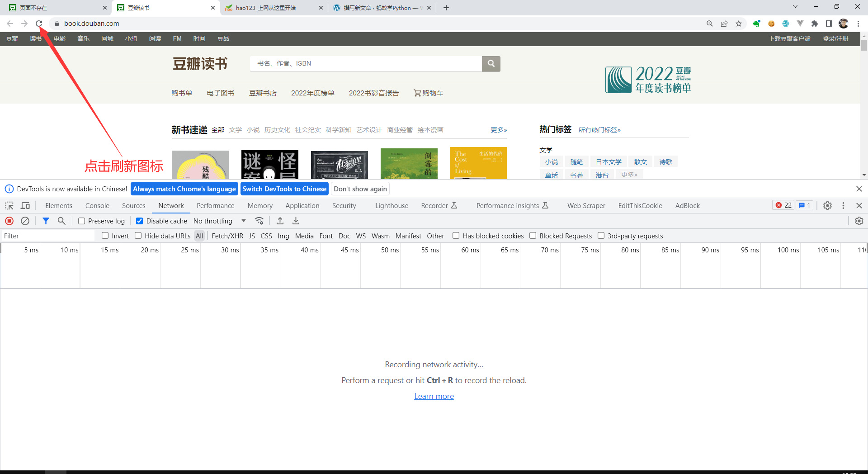The image size is (868, 474).
Task: Open the tab search chevron in title bar
Action: pyautogui.click(x=795, y=7)
